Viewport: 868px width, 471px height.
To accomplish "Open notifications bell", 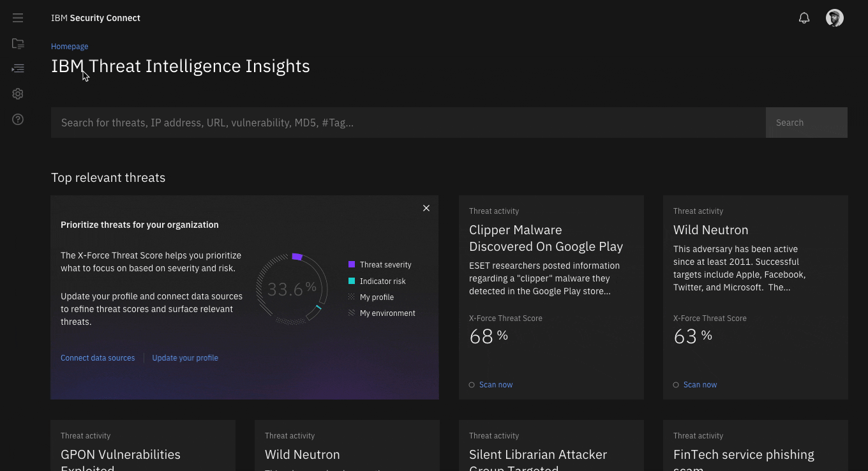I will point(804,18).
